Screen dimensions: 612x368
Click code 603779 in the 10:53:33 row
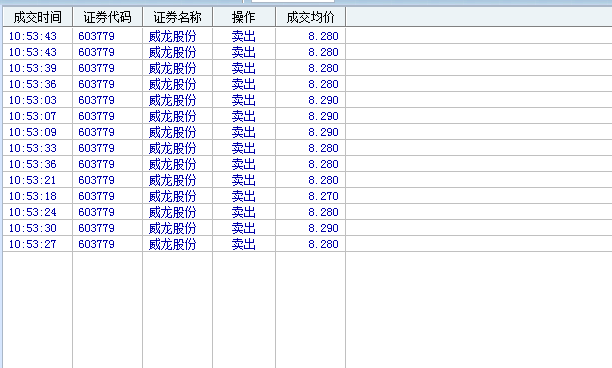pyautogui.click(x=96, y=148)
